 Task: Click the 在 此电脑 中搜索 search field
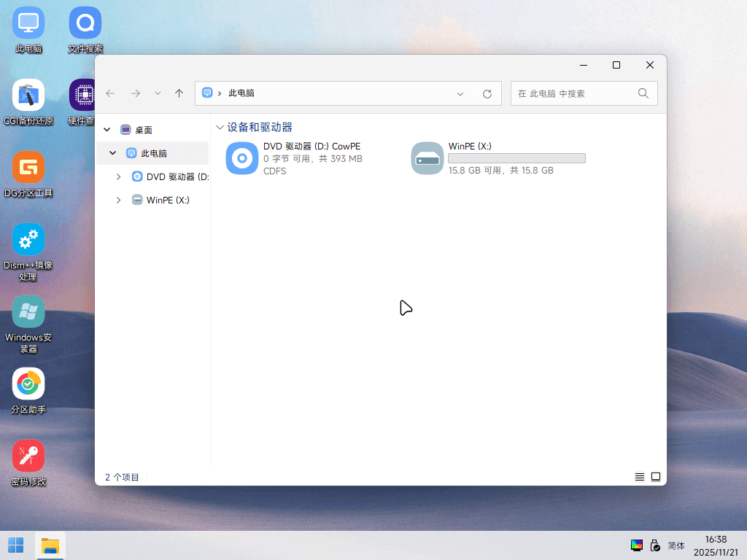[x=584, y=93]
